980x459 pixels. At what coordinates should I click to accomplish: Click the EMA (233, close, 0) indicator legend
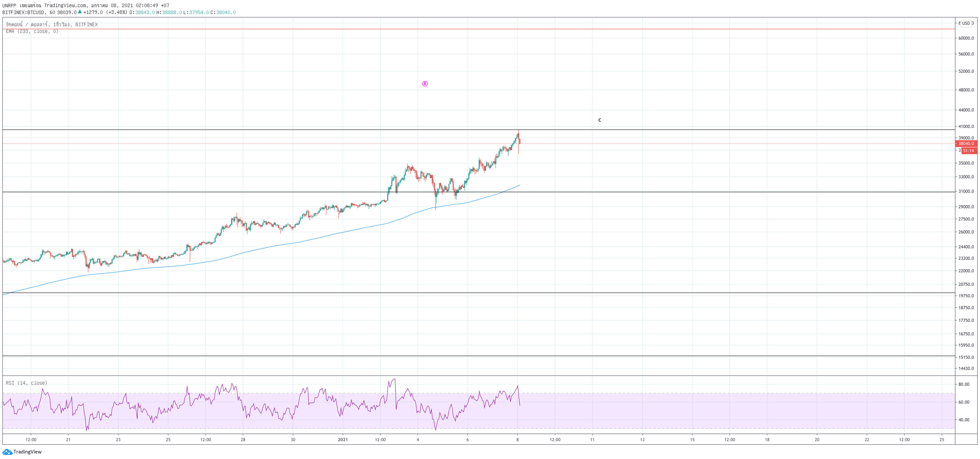[32, 31]
